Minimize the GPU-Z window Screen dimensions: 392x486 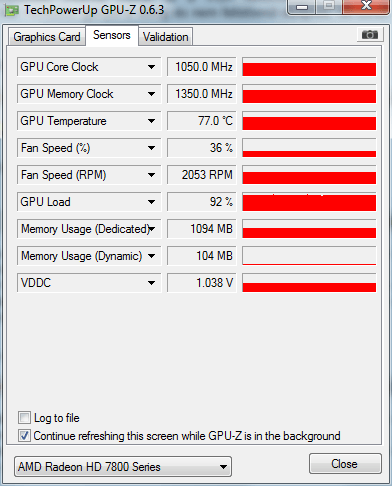(x=302, y=7)
